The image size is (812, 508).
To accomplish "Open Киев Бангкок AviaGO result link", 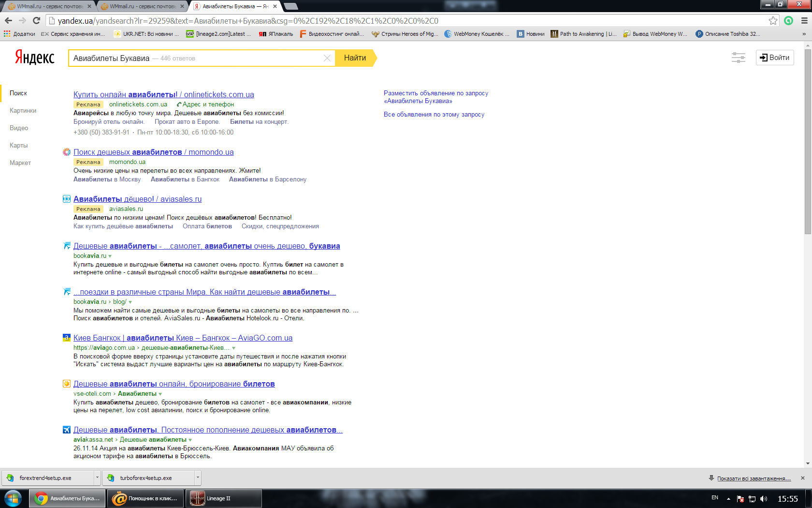I will (x=183, y=338).
